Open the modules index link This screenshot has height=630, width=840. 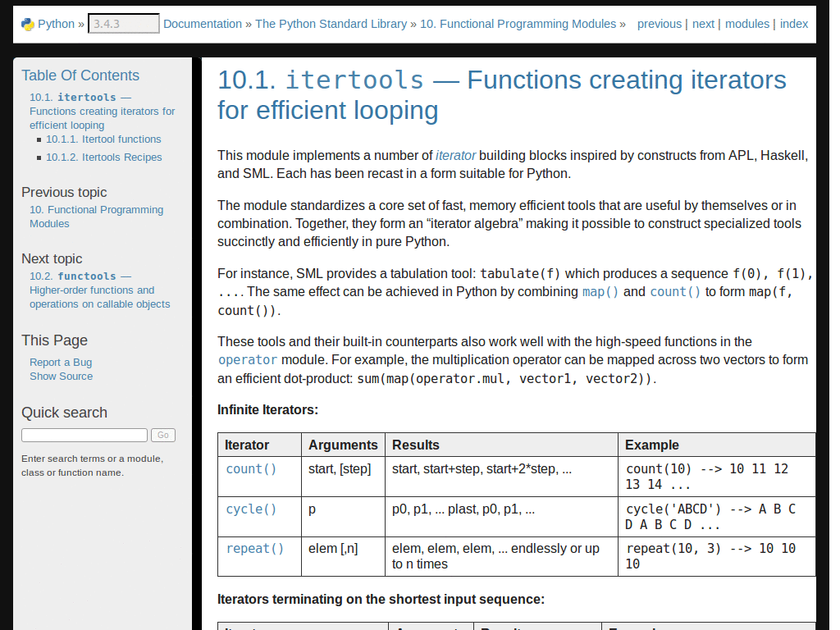coord(746,24)
